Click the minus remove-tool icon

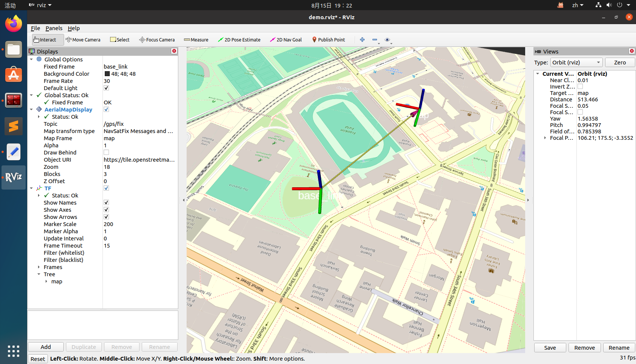(375, 40)
